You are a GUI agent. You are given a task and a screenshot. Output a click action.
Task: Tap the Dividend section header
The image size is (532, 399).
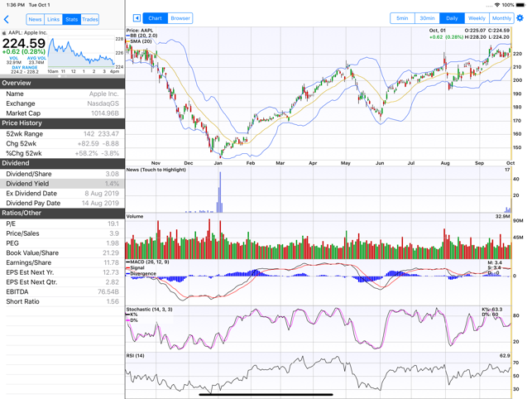click(62, 163)
